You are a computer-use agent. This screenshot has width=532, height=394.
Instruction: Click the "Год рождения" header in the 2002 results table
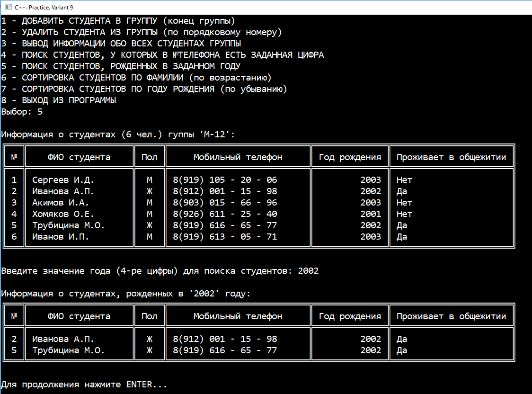click(x=350, y=316)
